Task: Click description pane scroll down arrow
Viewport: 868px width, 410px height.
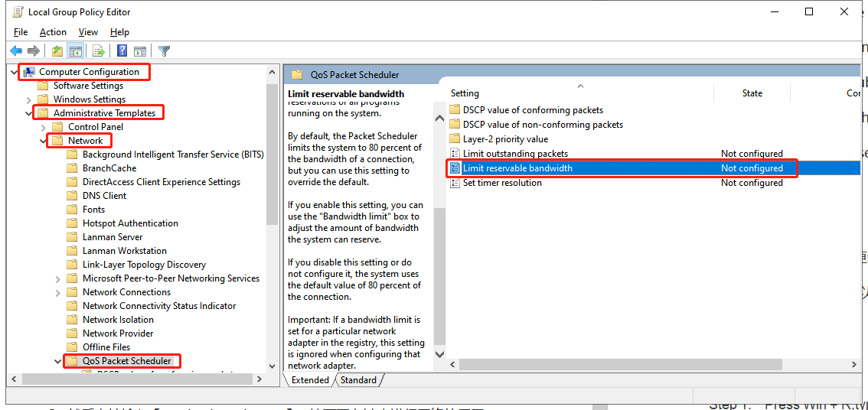Action: [x=439, y=353]
